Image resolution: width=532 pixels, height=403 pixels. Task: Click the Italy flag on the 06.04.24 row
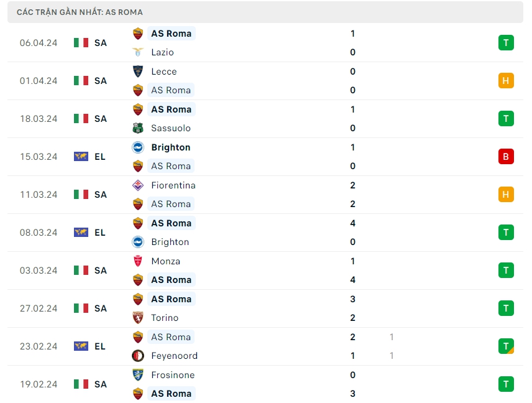pos(81,43)
